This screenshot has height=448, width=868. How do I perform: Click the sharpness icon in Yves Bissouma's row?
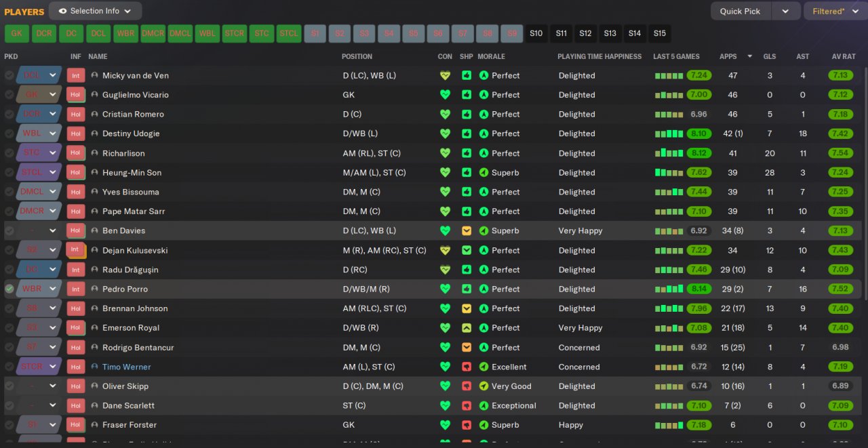pos(467,192)
